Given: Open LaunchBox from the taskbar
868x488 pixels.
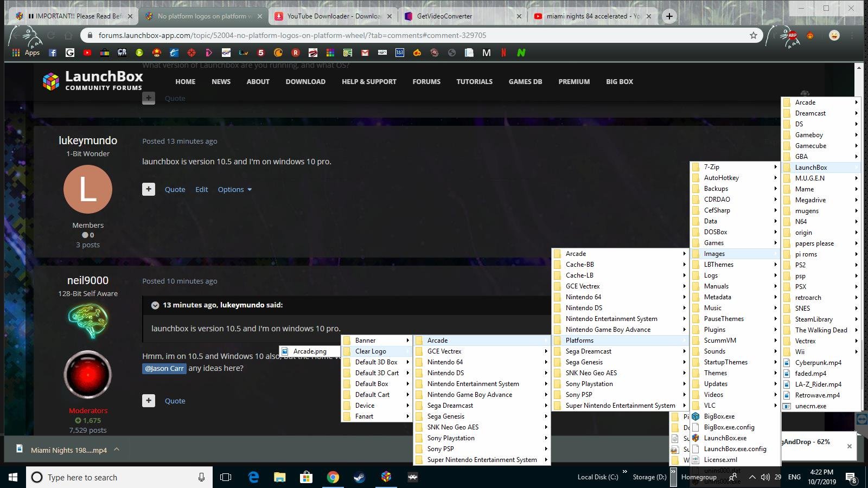Looking at the screenshot, I should [x=386, y=477].
